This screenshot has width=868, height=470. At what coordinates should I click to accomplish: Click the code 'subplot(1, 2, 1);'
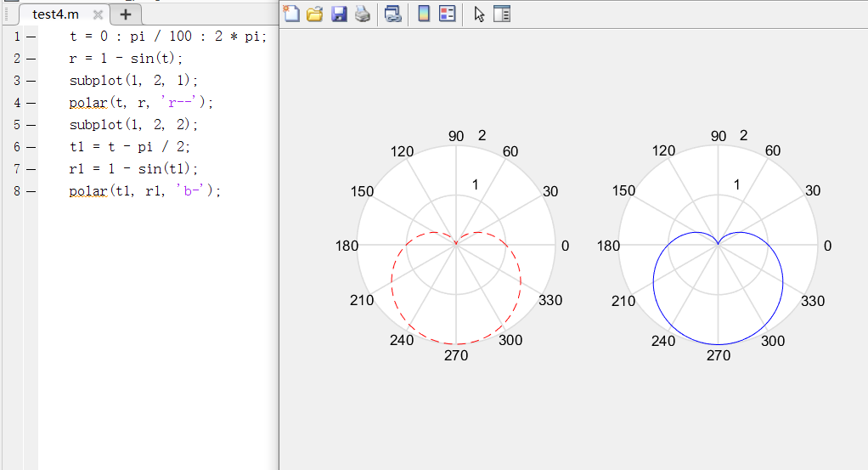133,81
